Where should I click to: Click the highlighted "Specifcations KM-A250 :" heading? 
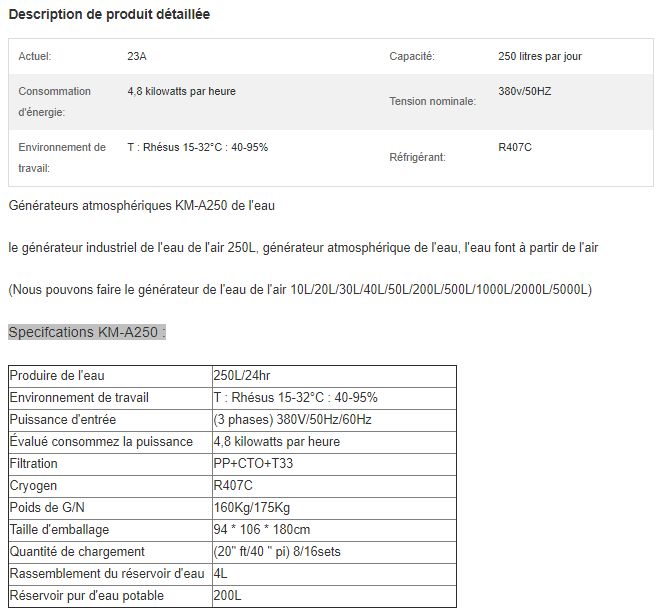point(86,332)
